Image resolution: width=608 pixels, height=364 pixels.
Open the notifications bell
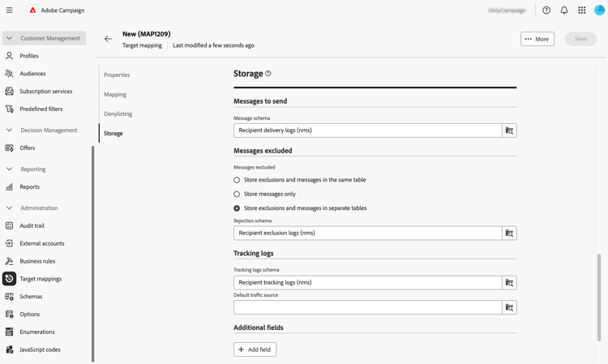click(x=564, y=11)
